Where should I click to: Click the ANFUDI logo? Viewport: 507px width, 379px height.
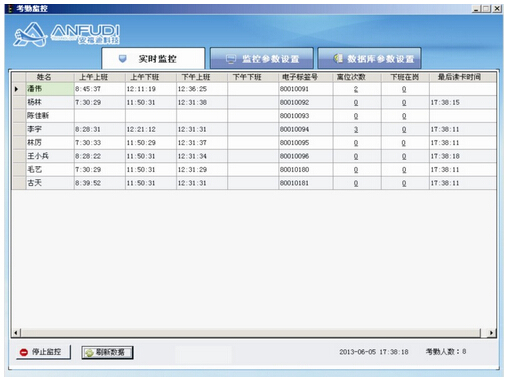[66, 34]
